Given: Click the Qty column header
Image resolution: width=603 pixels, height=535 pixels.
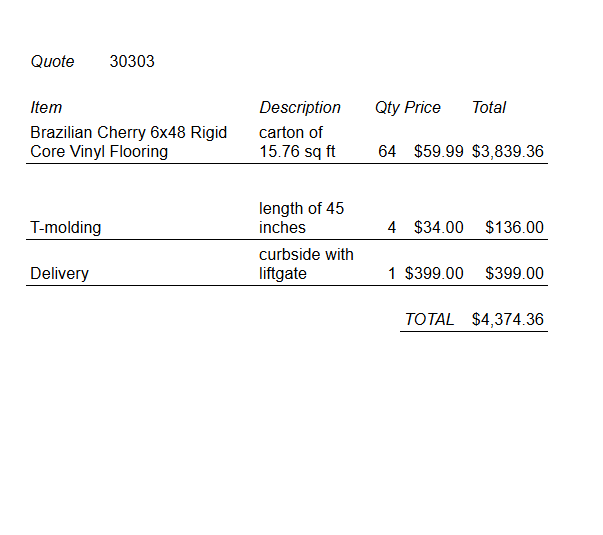Looking at the screenshot, I should tap(387, 108).
